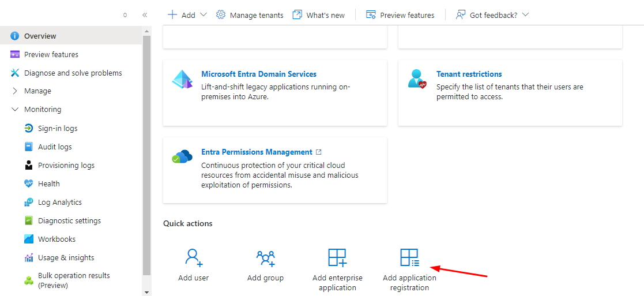The height and width of the screenshot is (296, 644).
Task: Click the What's new external link icon
Action: [297, 15]
